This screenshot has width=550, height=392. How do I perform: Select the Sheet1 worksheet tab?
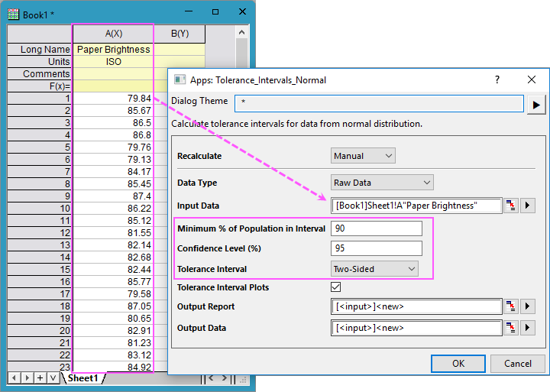coord(82,378)
